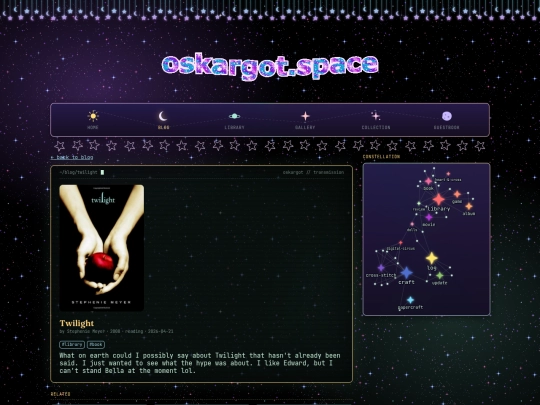Click the pale green 'review' star node
Image resolution: width=540 pixels, height=405 pixels.
click(x=419, y=204)
